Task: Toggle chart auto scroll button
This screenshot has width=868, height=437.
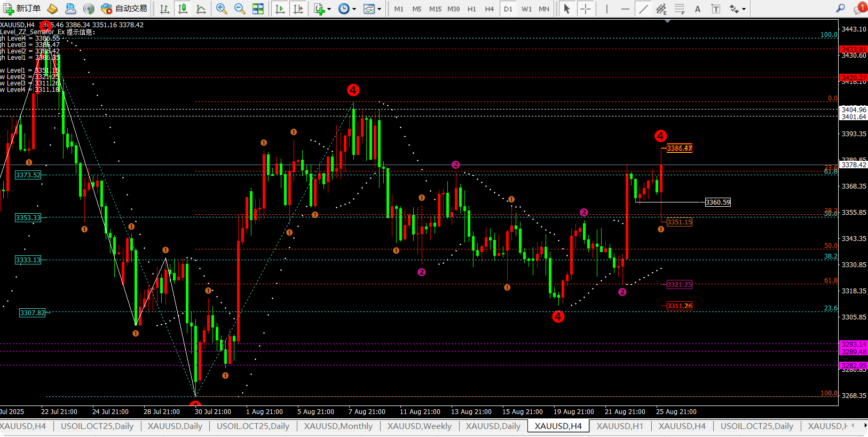Action: click(x=280, y=9)
